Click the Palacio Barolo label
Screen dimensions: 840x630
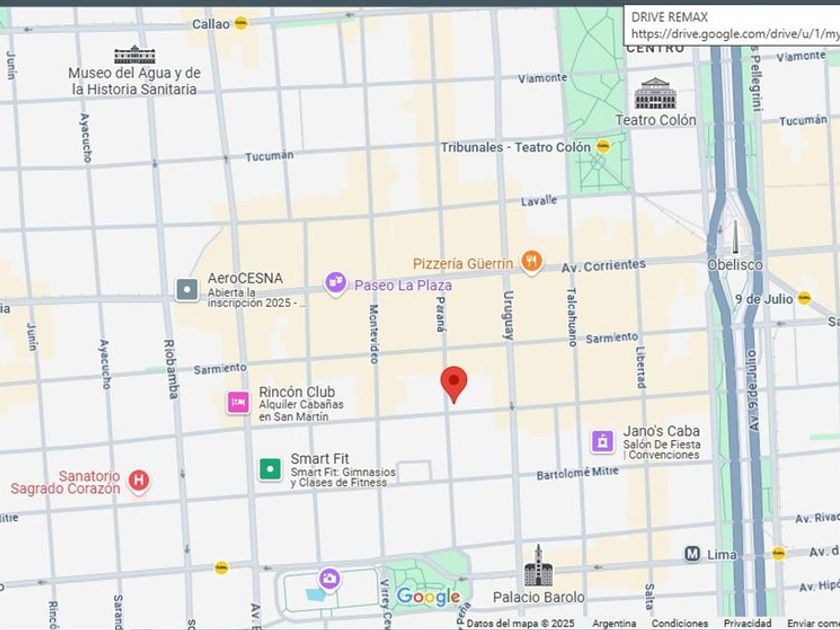pos(538,597)
